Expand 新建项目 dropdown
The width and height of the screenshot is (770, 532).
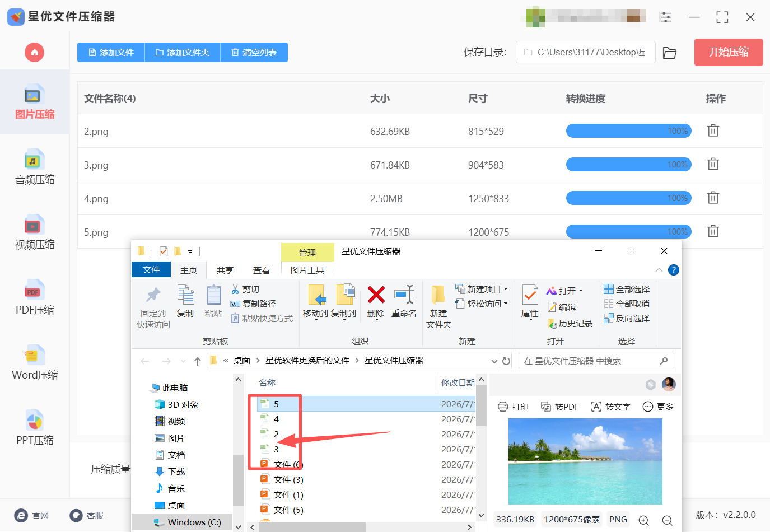point(506,289)
